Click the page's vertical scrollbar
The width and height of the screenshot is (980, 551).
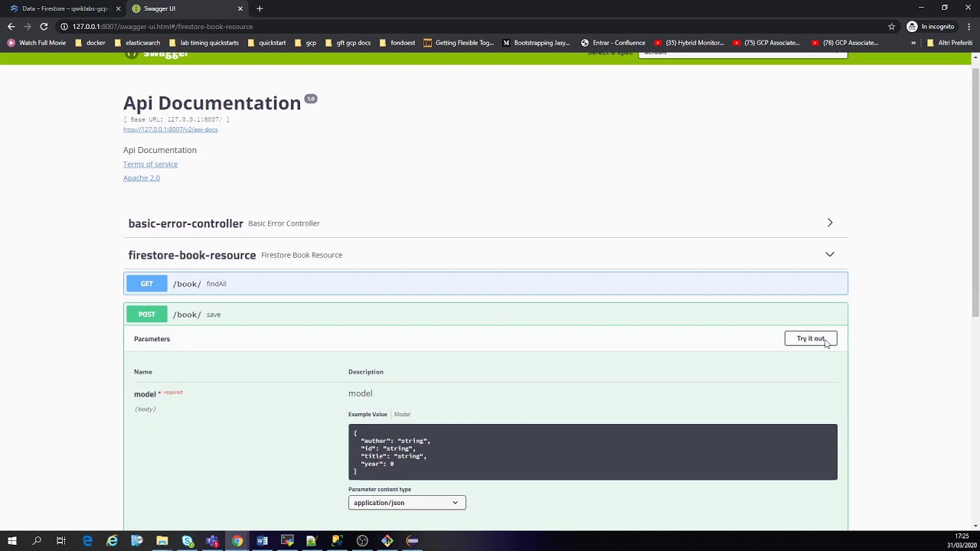click(x=975, y=191)
